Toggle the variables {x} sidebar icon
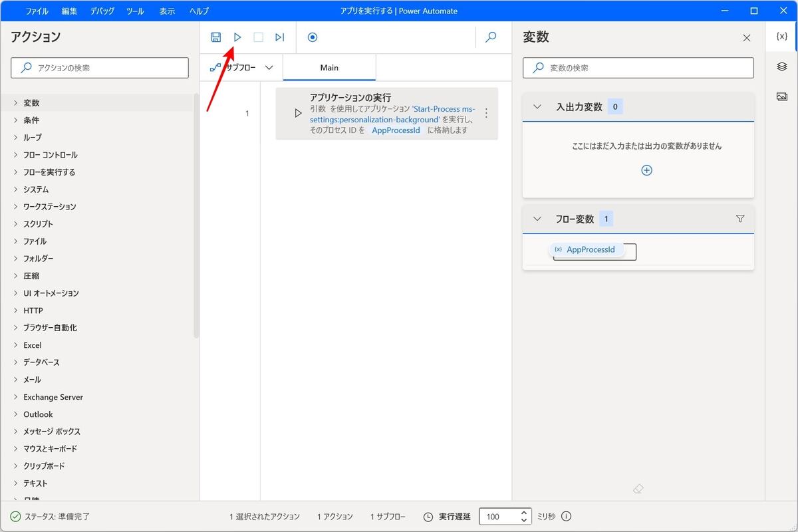Screen dimensions: 798x532 click(x=782, y=37)
